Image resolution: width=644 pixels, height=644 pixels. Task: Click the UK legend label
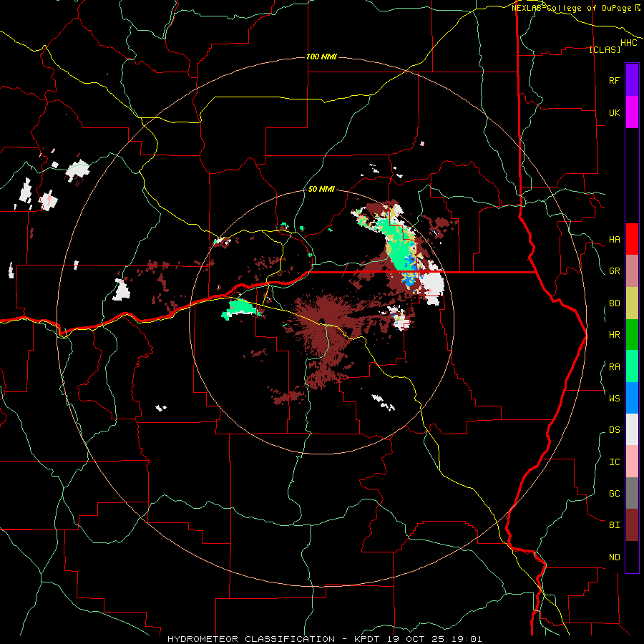point(614,112)
